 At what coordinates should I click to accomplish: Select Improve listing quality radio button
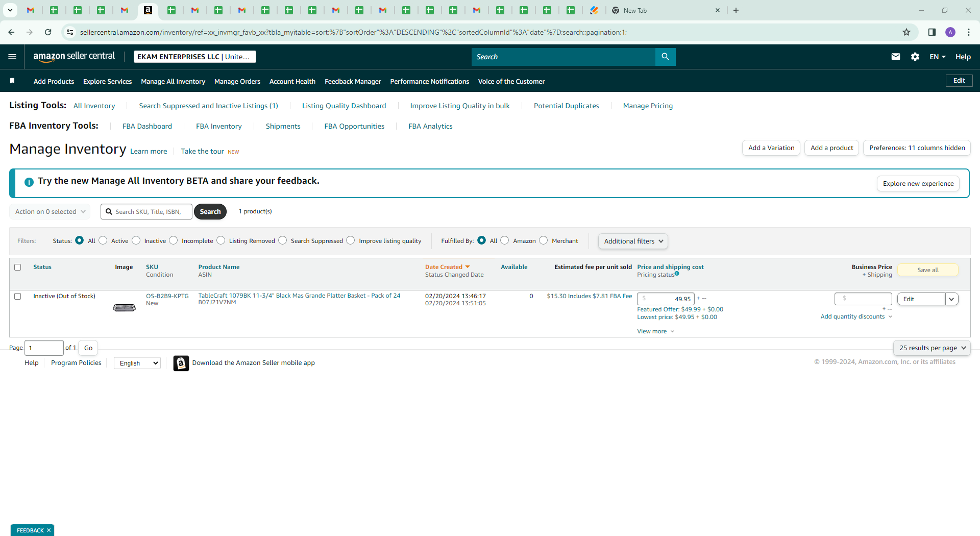coord(351,240)
